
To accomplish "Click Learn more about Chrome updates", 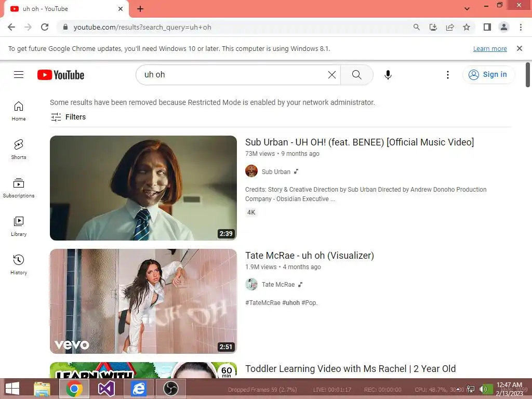I will tap(490, 48).
